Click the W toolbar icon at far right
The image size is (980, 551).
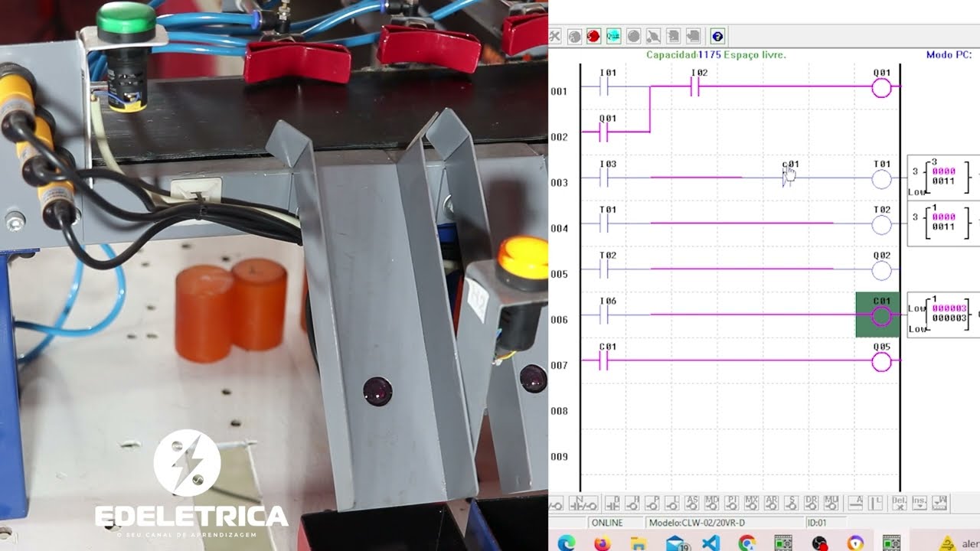pyautogui.click(x=940, y=504)
